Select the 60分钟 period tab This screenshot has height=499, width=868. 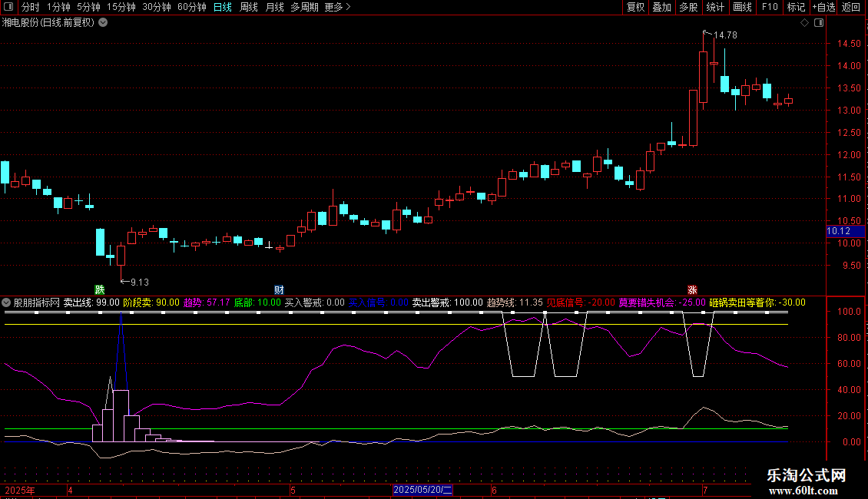(x=192, y=7)
